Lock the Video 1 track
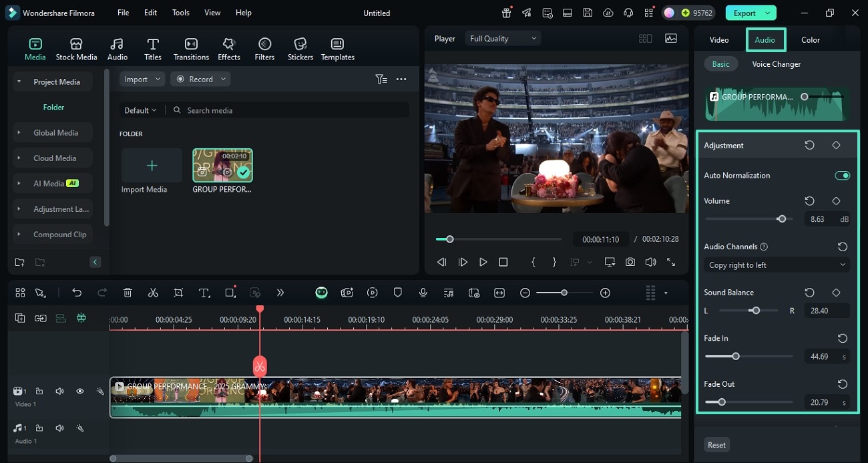868x463 pixels. click(39, 392)
